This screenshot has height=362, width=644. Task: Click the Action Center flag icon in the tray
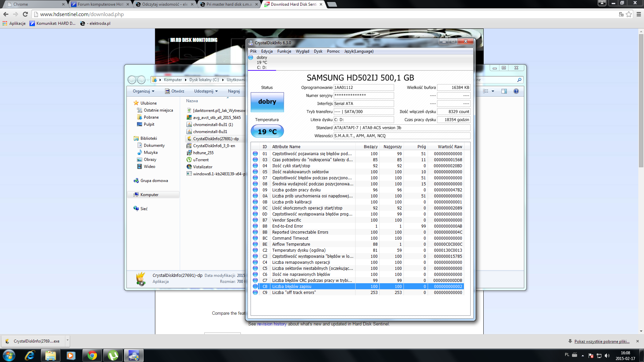pos(590,355)
